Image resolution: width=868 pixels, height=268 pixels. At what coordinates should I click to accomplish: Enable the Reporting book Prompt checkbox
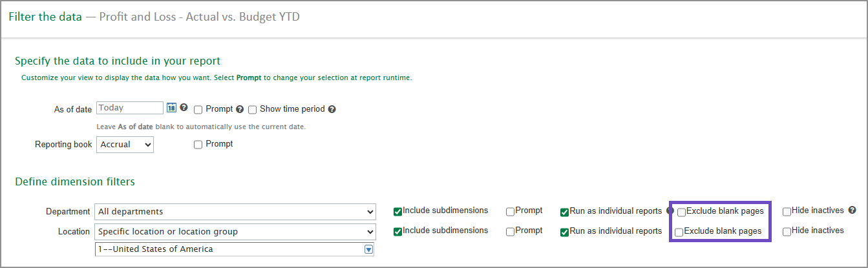(198, 145)
